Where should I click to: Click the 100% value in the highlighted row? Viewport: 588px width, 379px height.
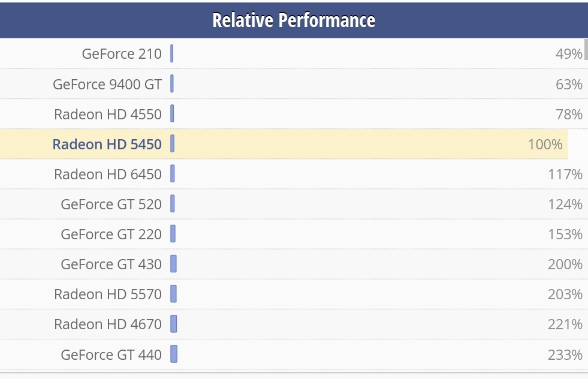point(545,145)
